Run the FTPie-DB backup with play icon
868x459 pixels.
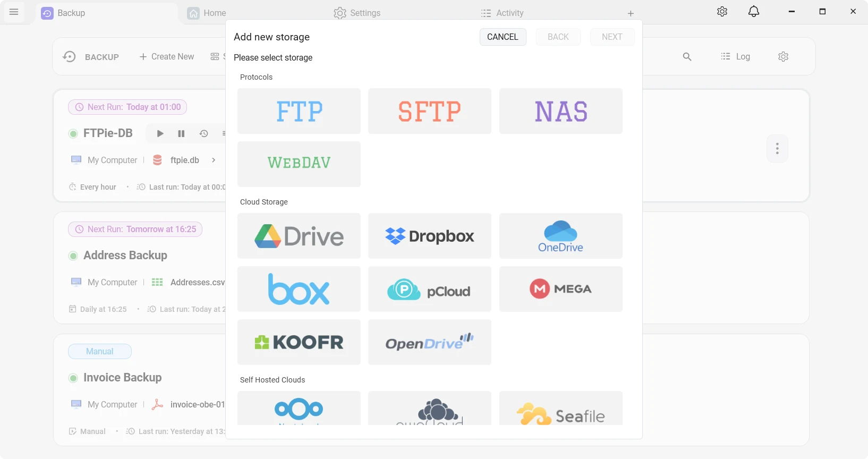click(x=160, y=133)
